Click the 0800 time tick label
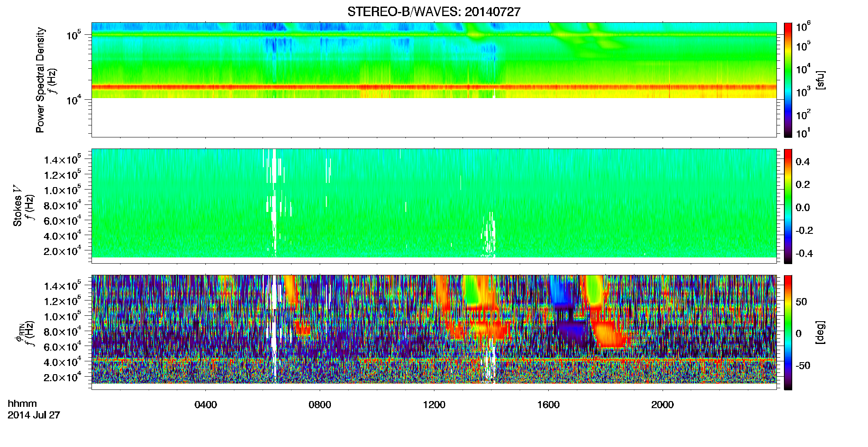Screen dimensions: 868x447 320,405
